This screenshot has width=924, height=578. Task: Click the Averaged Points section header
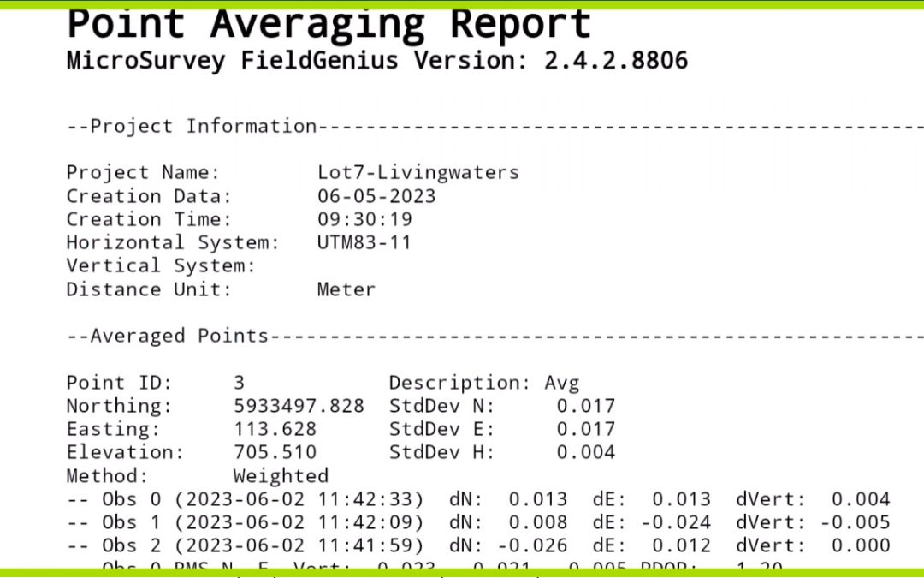[x=168, y=336]
